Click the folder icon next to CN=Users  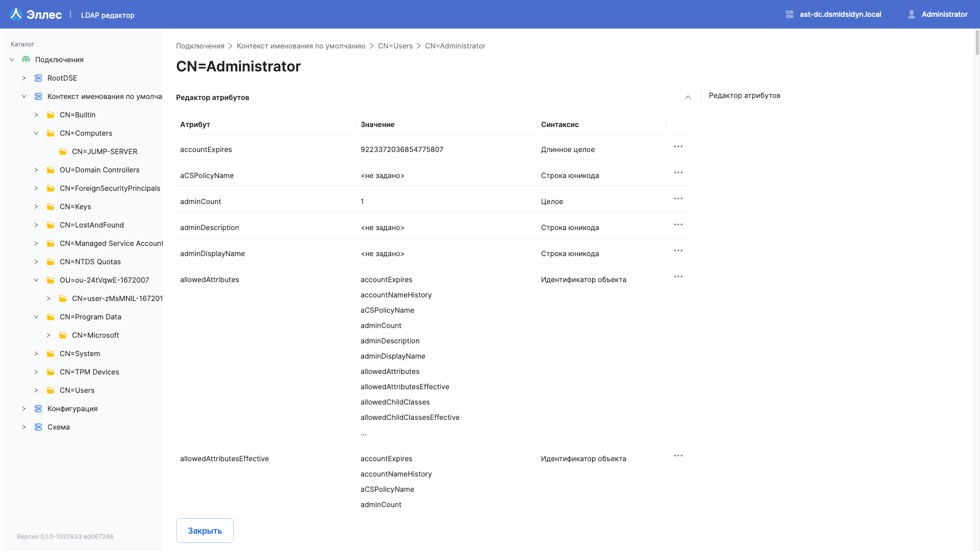point(51,390)
